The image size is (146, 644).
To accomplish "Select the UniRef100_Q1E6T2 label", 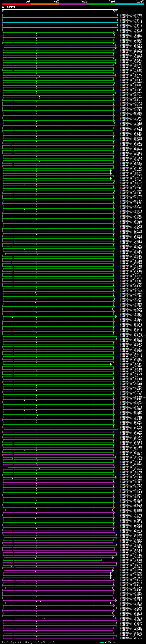I will click(131, 148).
